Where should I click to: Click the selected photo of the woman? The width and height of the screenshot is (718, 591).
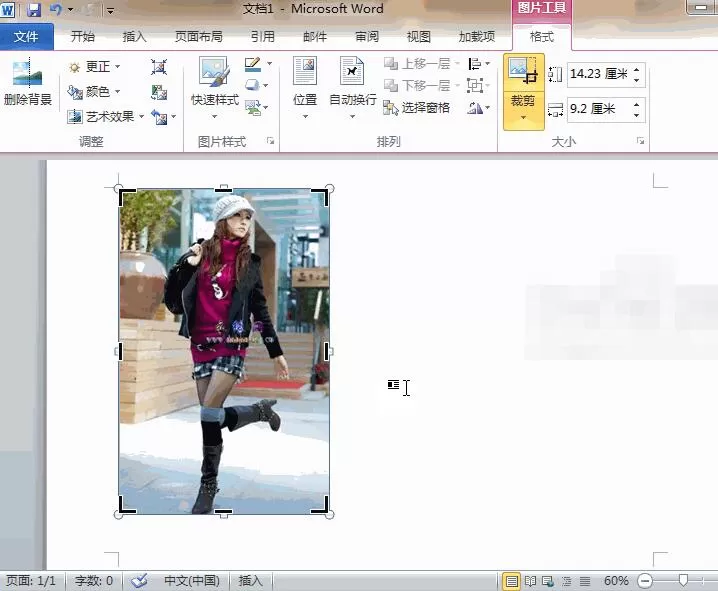pos(224,352)
